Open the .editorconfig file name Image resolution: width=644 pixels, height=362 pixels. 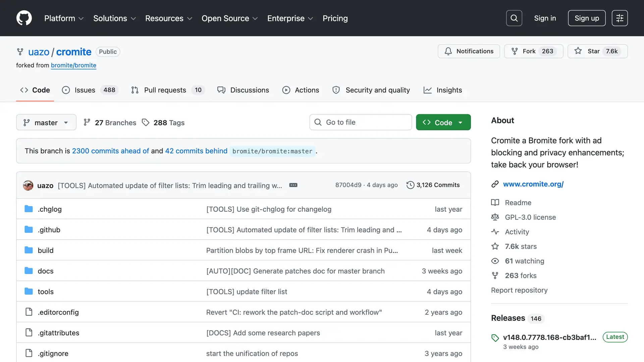[x=58, y=312]
